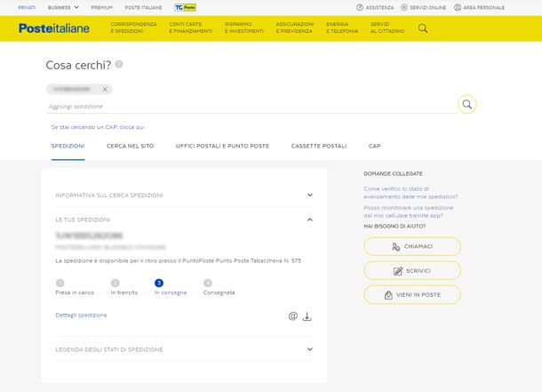542x392 pixels.
Task: Open the site search magnifier in yellow header
Action: (x=423, y=28)
